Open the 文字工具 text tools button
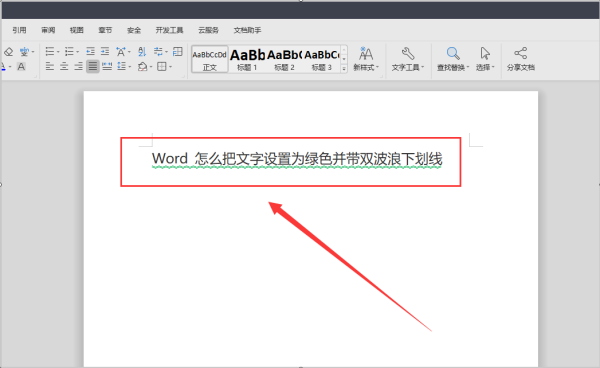Screen dimensions: 600x368 pyautogui.click(x=408, y=59)
